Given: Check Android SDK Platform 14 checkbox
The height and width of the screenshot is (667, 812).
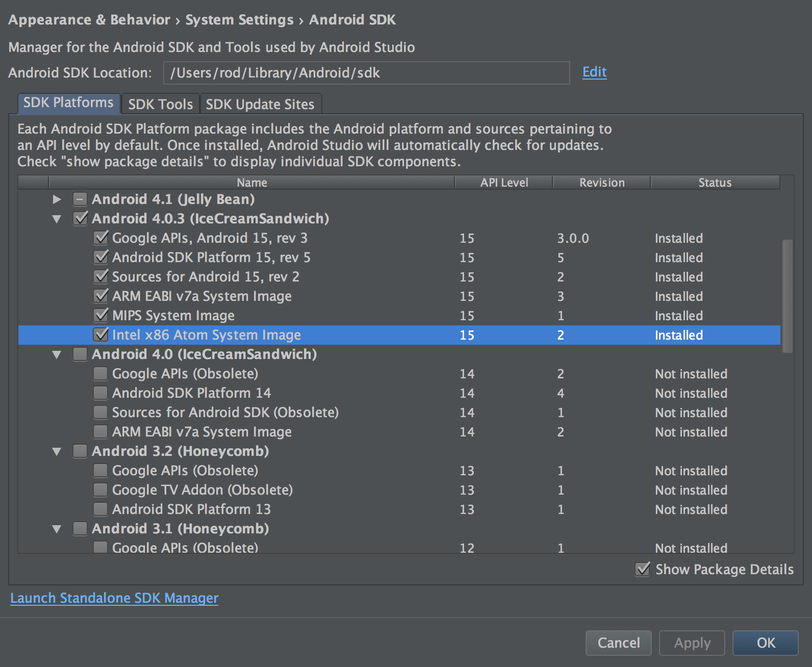Looking at the screenshot, I should 100,393.
